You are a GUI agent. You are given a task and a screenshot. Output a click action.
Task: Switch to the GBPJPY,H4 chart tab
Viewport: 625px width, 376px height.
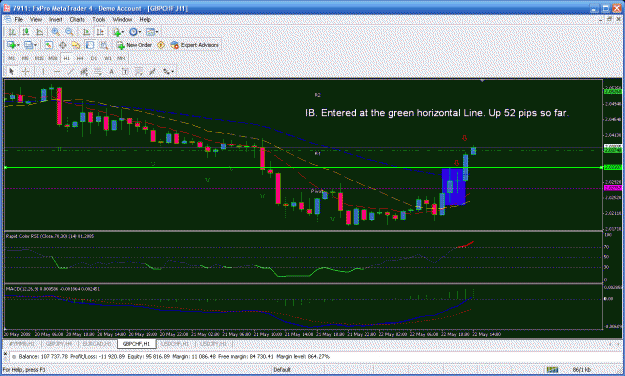tap(59, 343)
